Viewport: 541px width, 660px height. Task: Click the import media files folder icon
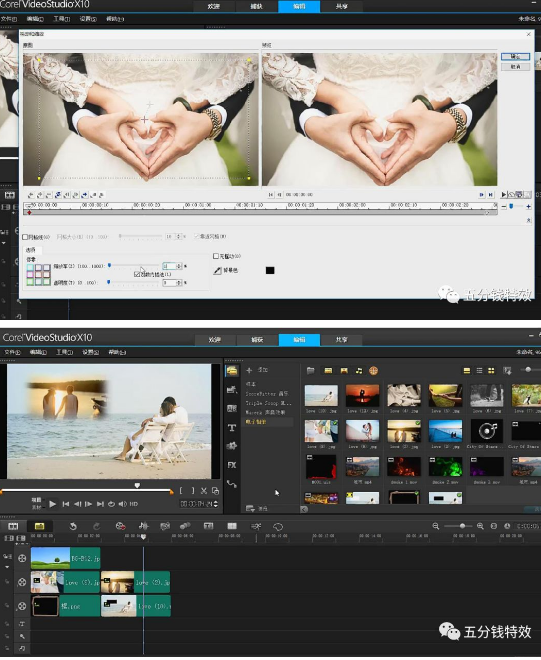click(x=311, y=370)
